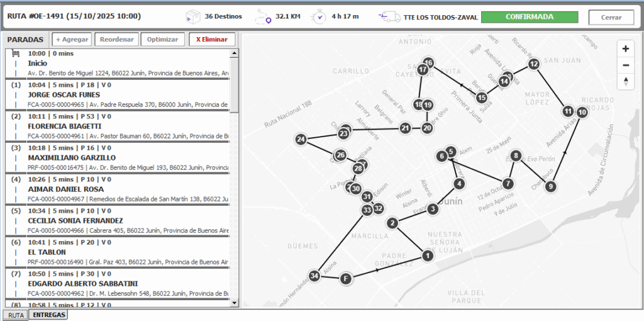Select map marker for stop 34
This screenshot has height=321, width=644.
tap(315, 275)
